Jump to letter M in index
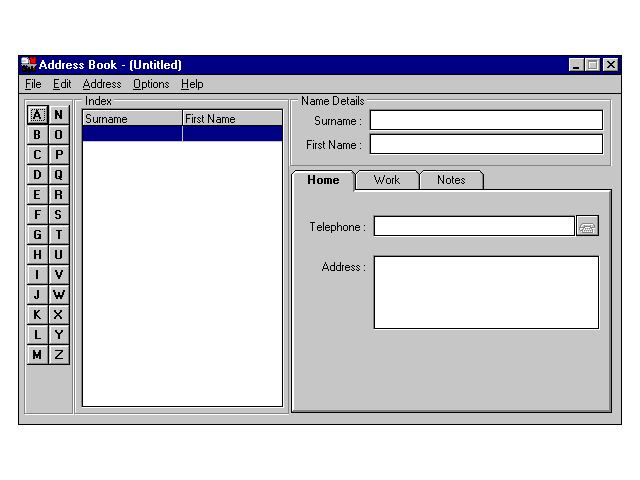 click(x=37, y=355)
